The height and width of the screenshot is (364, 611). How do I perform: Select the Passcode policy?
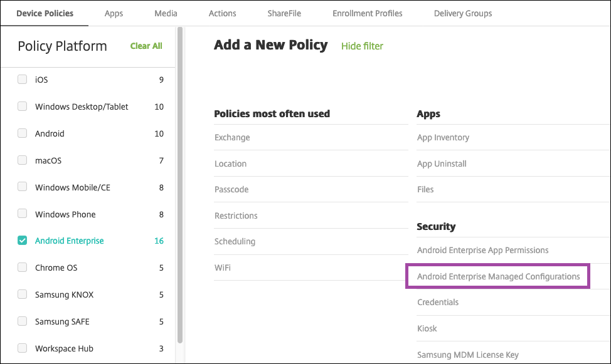(231, 189)
